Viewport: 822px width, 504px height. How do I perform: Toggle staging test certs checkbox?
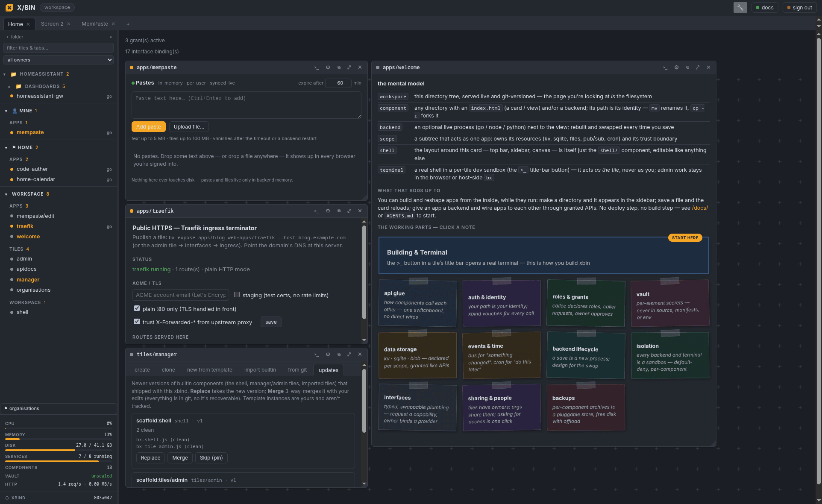[237, 295]
